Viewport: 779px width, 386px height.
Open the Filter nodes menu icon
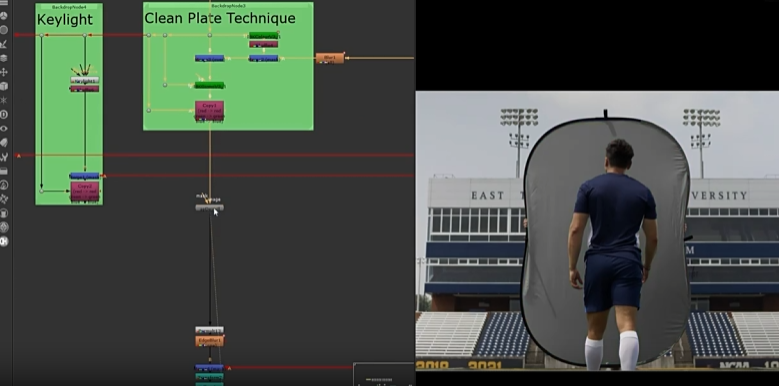3,30
